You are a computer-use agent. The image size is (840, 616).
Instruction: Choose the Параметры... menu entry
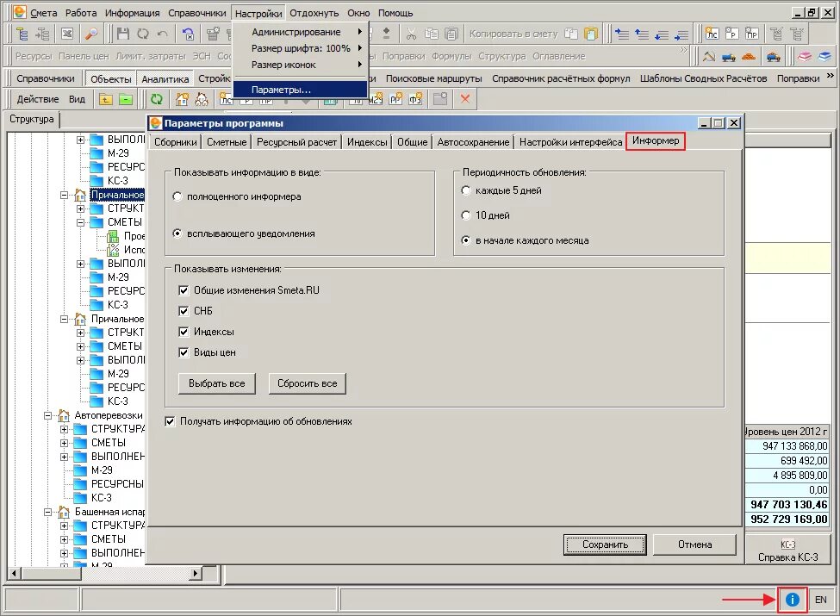(x=300, y=90)
